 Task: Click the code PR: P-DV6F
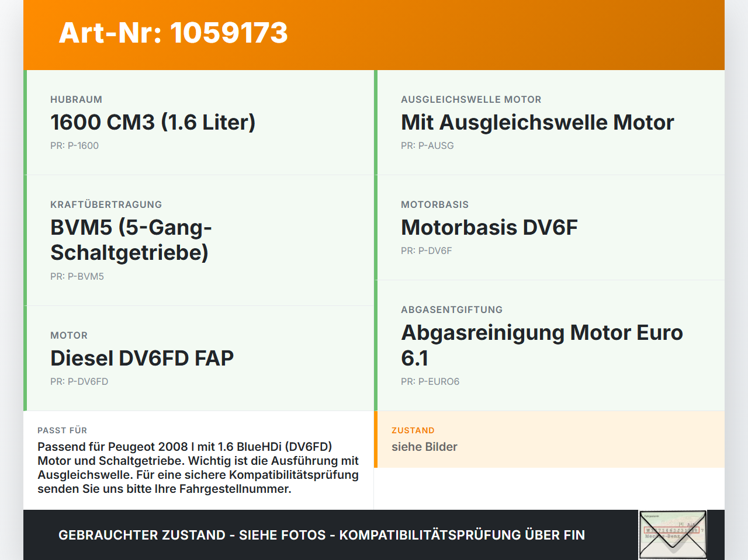coord(427,251)
